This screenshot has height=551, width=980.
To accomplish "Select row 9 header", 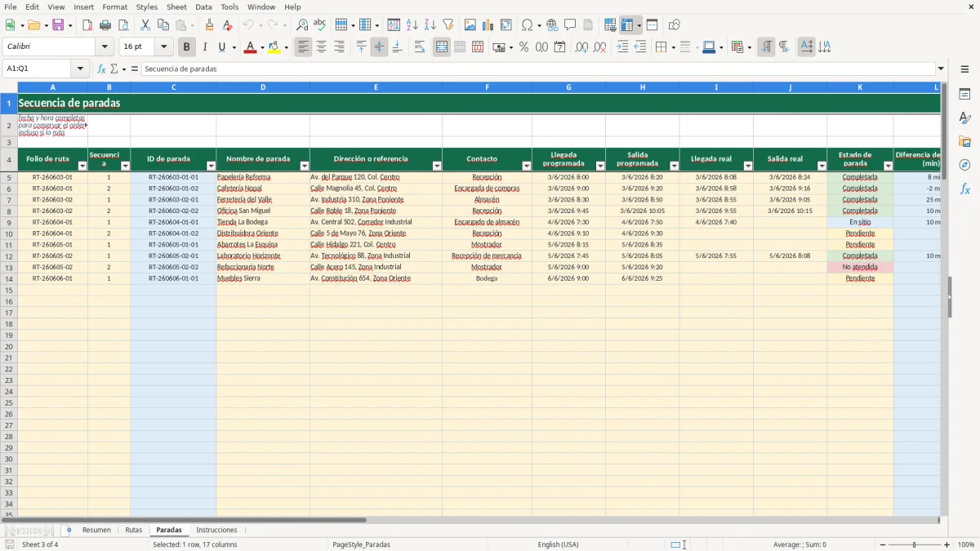I will pos(9,222).
